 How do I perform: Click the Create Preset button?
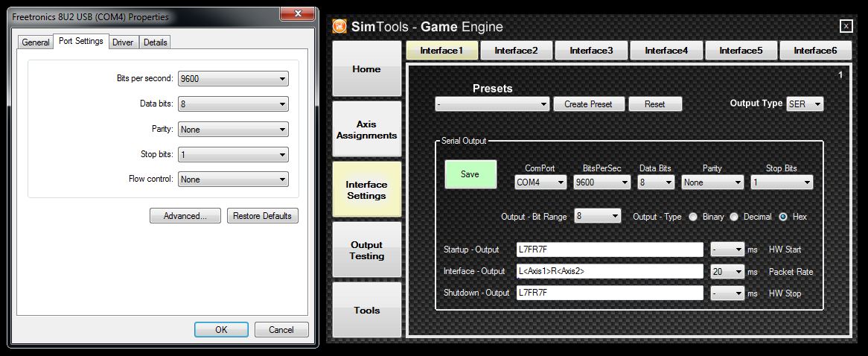[588, 104]
